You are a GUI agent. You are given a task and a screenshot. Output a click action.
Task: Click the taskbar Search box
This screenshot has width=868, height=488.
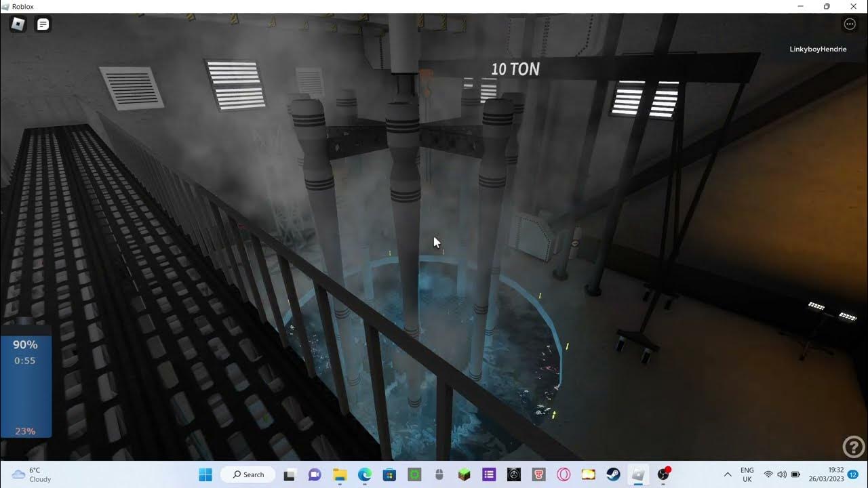point(248,474)
